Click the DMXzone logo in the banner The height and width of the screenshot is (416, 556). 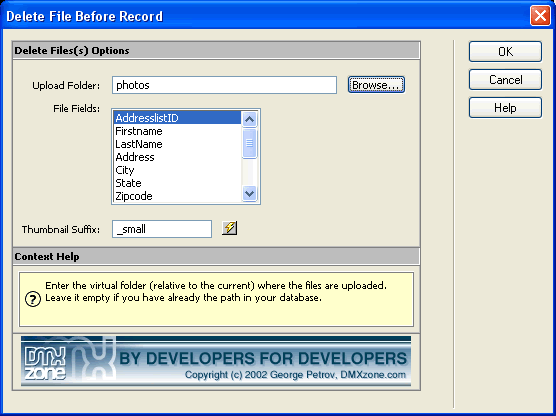click(x=45, y=362)
